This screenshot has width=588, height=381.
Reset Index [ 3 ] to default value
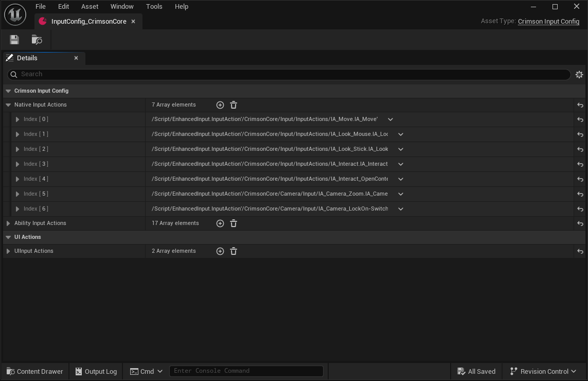[x=580, y=164]
